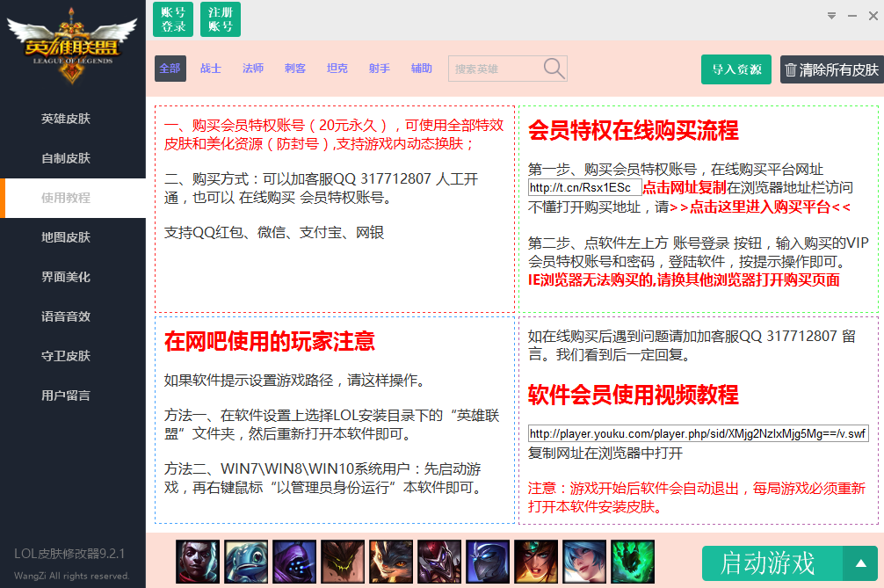The height and width of the screenshot is (588, 884).
Task: Click the 在网吧使用的玩家注意 heading
Action: (270, 342)
